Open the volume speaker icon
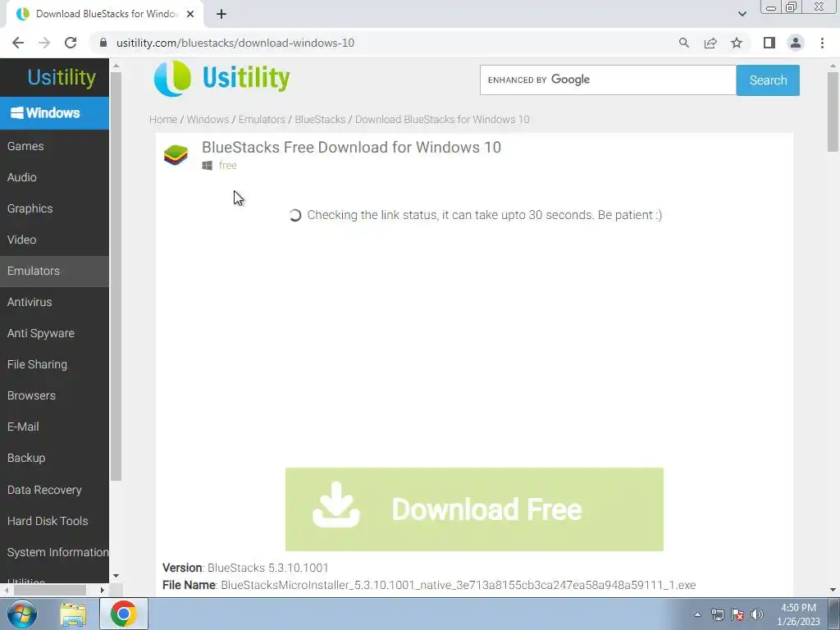The width and height of the screenshot is (840, 630). 757,614
